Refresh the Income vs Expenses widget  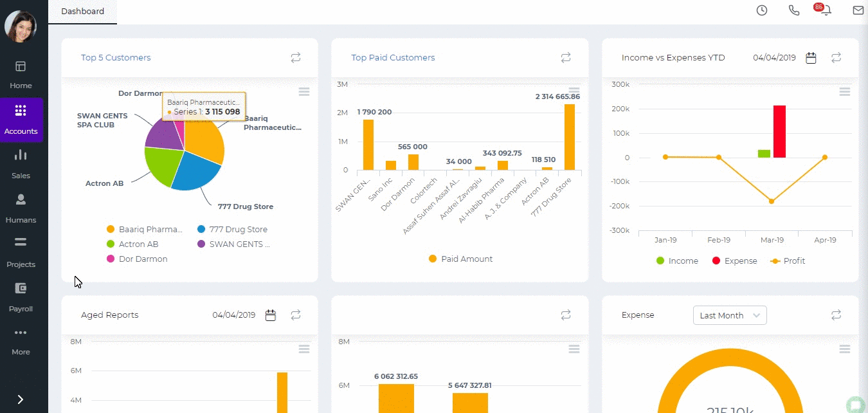tap(836, 58)
